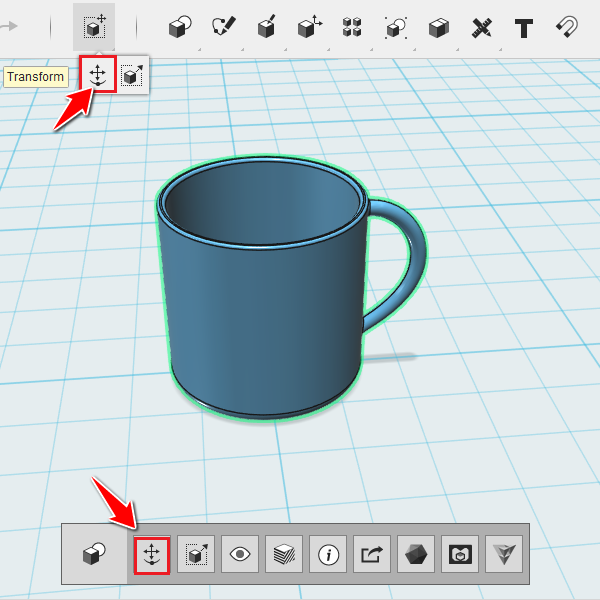Select the Scale tool in Transform flyout

[x=132, y=75]
